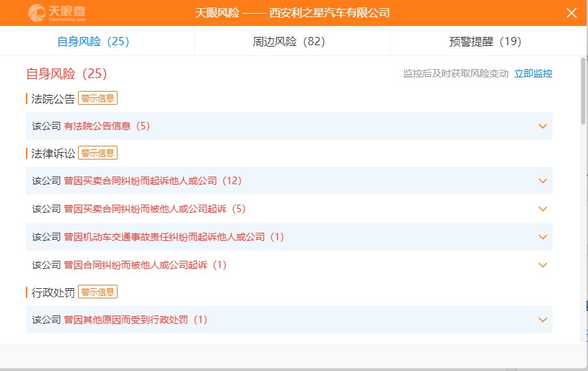Click the dialog title 天眼风险 —— 西安利之星汽车有限公司

tap(292, 13)
